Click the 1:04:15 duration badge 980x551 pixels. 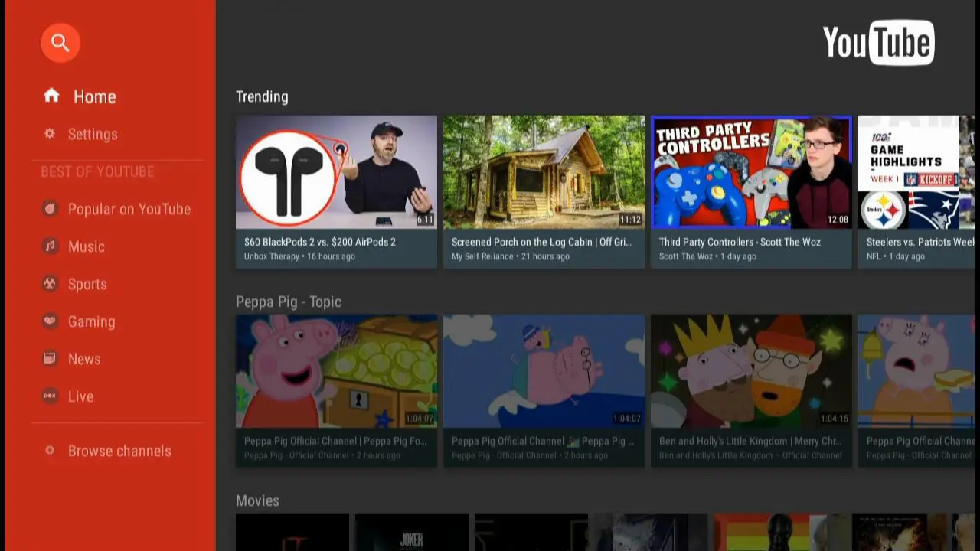coord(834,419)
